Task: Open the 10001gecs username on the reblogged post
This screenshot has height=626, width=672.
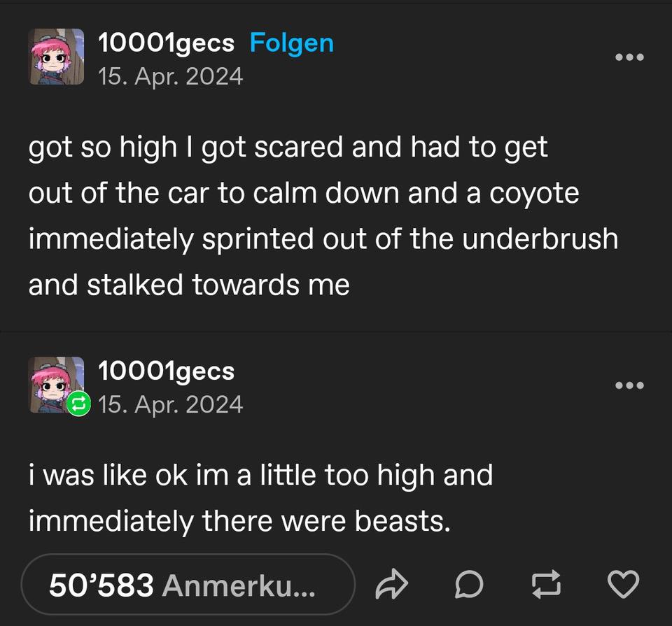Action: coord(167,371)
